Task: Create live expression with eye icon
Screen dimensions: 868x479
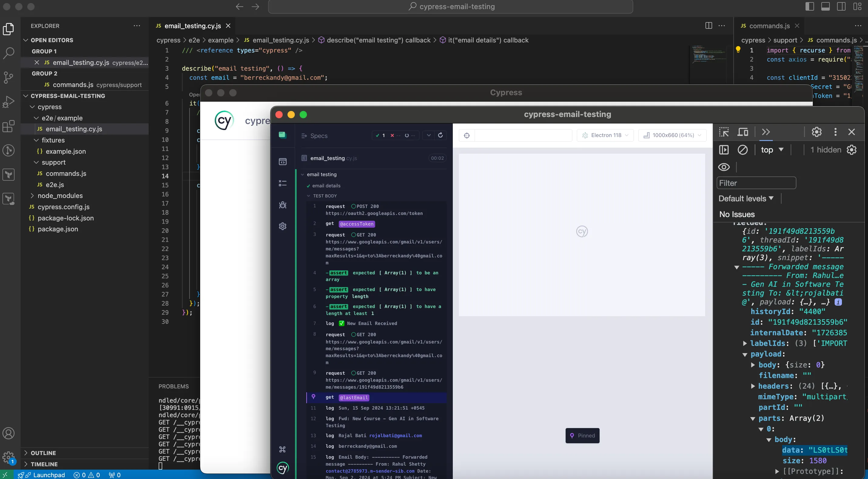Action: (x=724, y=167)
